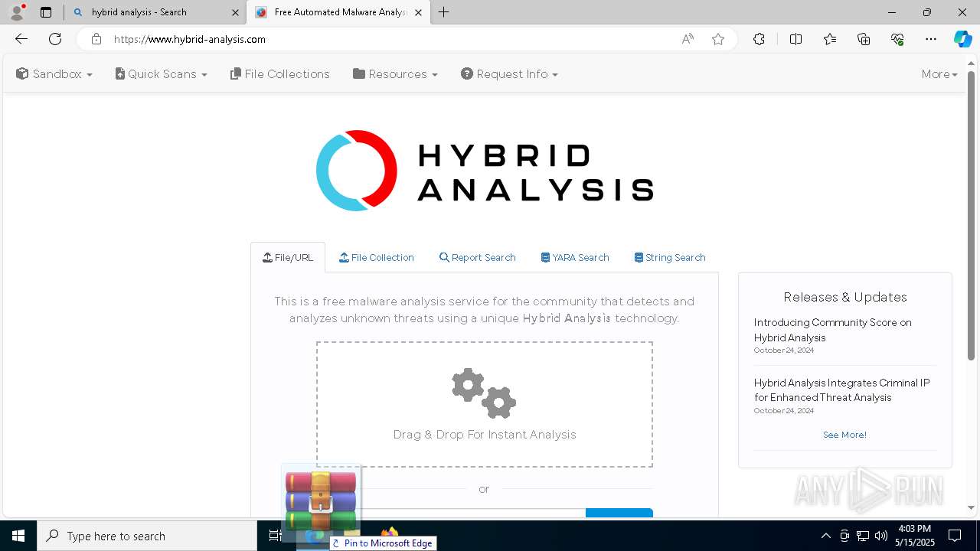
Task: Open the taskbar clock showing 4:03 PM
Action: tap(914, 536)
